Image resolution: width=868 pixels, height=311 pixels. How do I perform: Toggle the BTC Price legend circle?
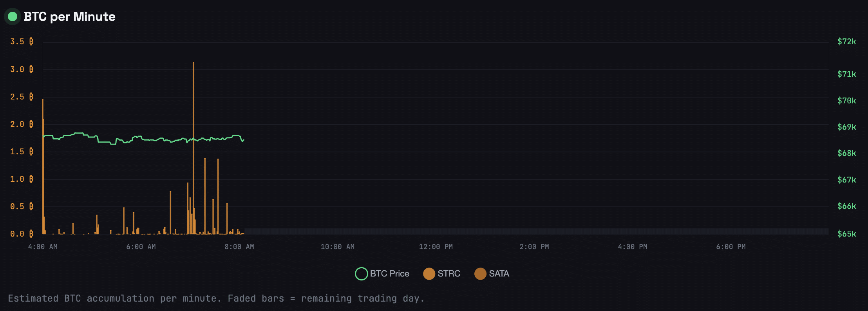361,274
